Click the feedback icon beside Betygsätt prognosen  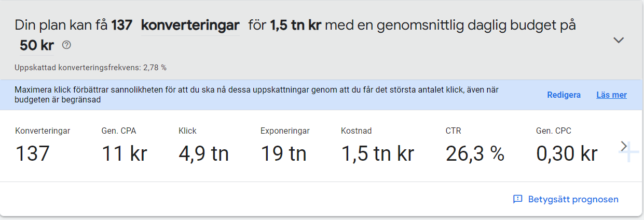(x=517, y=199)
